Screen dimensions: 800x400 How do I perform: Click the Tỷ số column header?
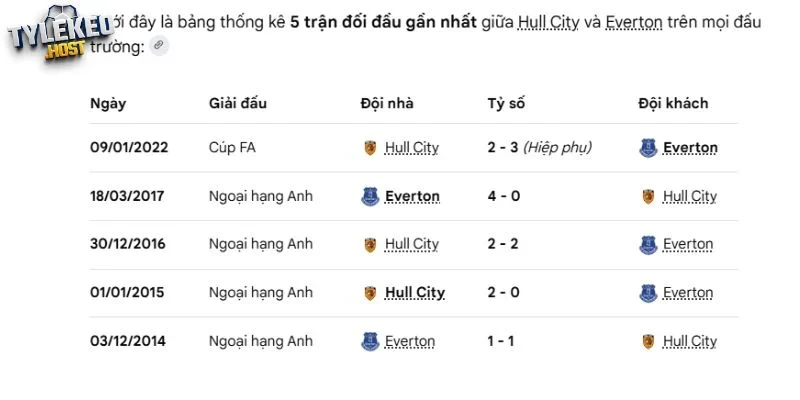pyautogui.click(x=506, y=104)
